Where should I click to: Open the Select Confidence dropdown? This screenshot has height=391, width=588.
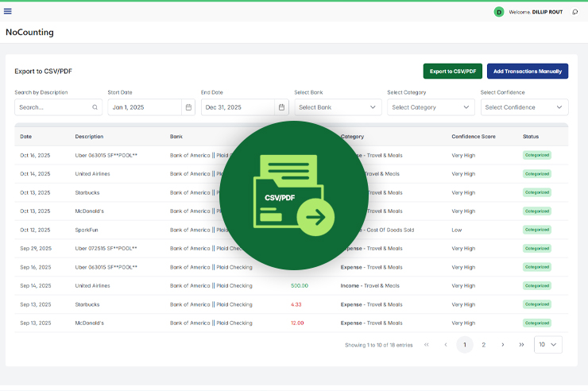pos(524,107)
